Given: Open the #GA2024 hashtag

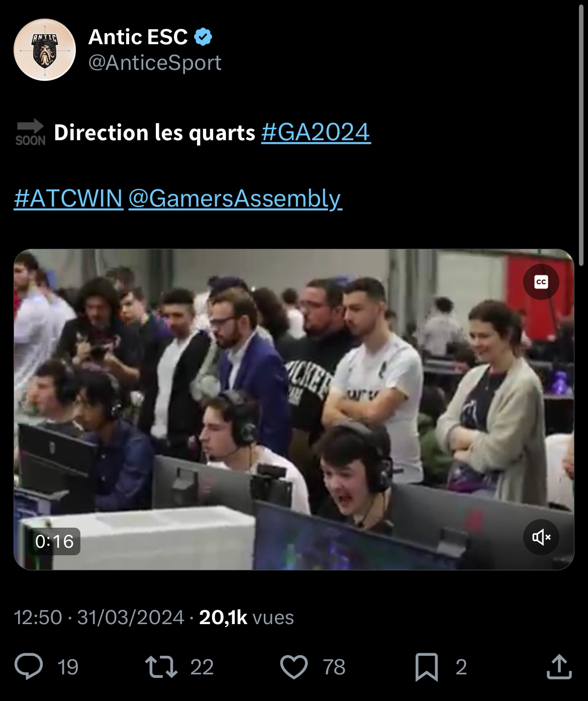Looking at the screenshot, I should (316, 132).
